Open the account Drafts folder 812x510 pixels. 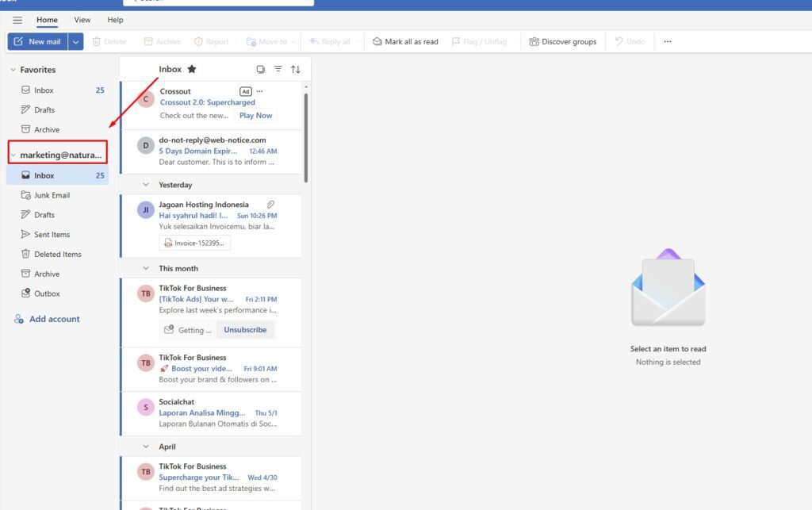click(x=57, y=215)
